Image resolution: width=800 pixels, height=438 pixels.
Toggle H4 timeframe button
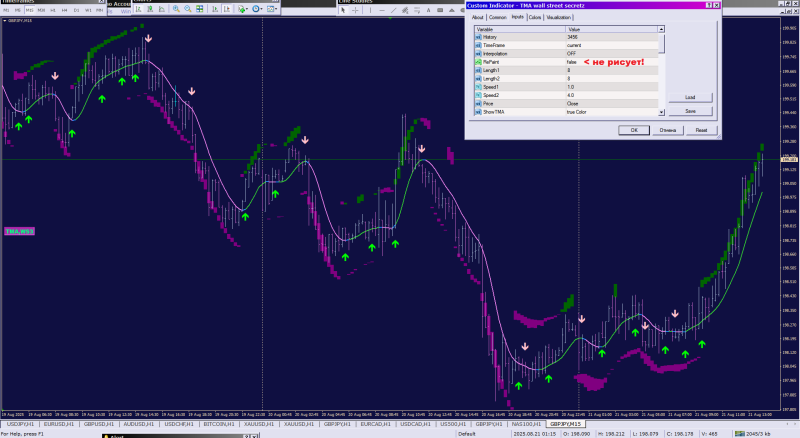(65, 10)
